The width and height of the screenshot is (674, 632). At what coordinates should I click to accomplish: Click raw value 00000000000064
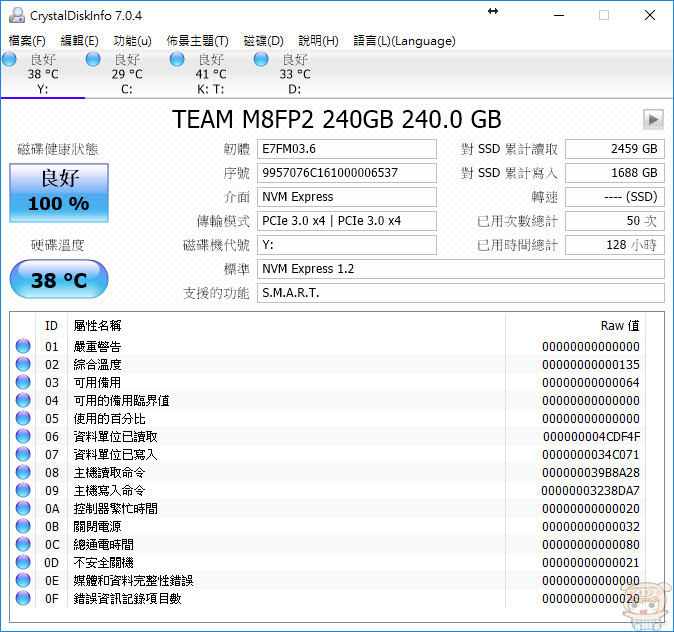pos(591,383)
